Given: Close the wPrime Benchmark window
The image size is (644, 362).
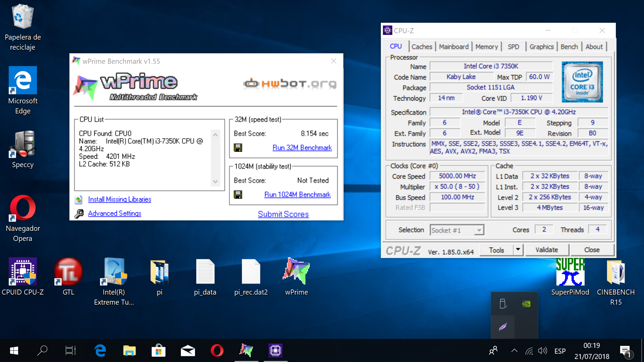Looking at the screenshot, I should (334, 61).
